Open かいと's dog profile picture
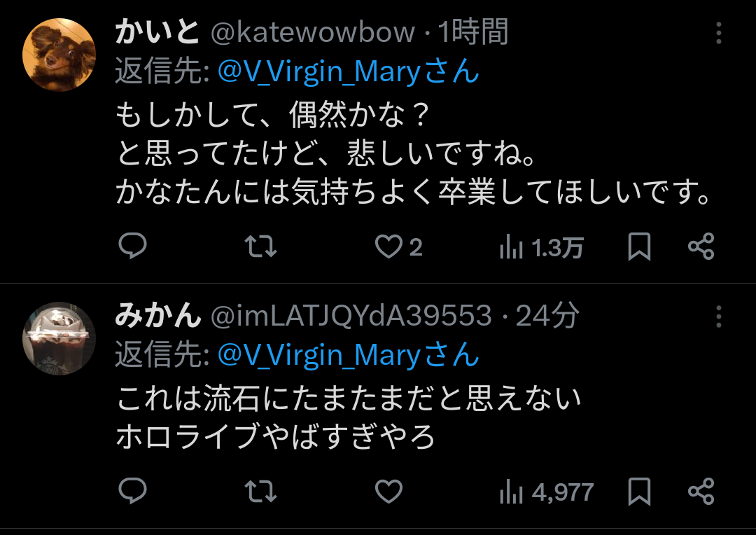Screen dimensions: 756x535 coord(59,55)
